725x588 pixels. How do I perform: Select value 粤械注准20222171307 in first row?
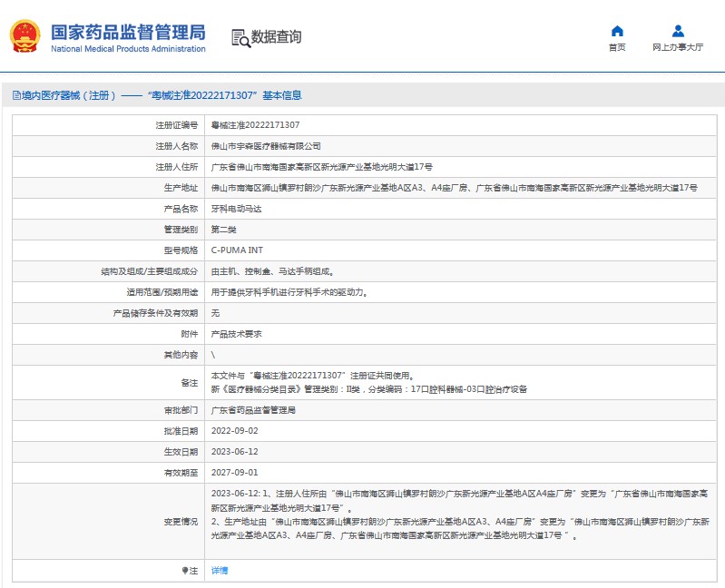coord(255,125)
